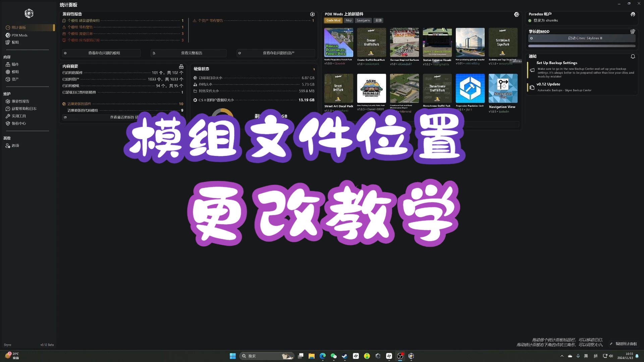Toggle the Map filter in PDX Mods panel
The image size is (644, 362).
tap(349, 20)
